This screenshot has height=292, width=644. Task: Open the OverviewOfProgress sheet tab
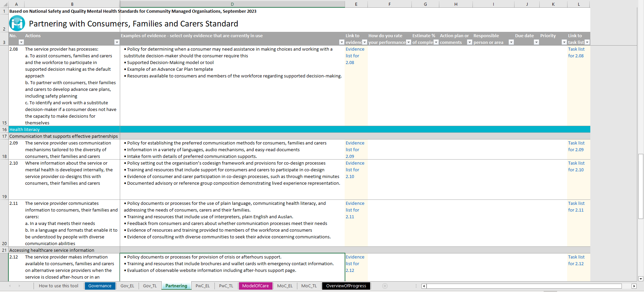pos(346,286)
